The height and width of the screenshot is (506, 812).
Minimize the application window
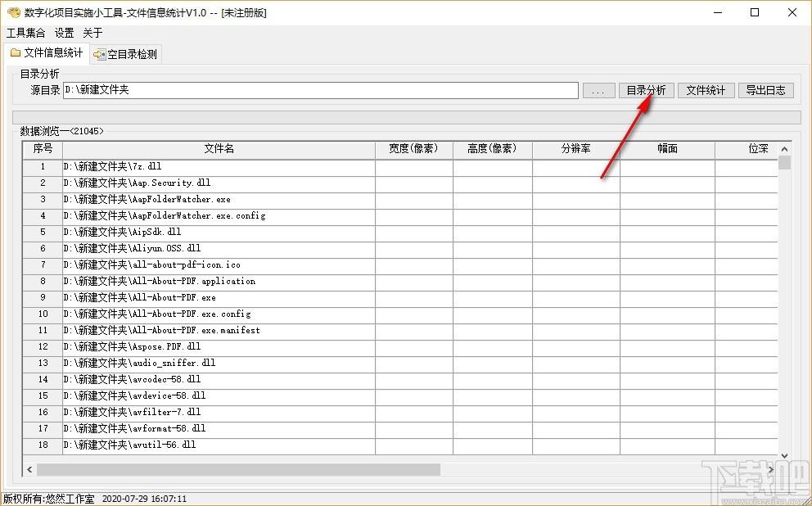click(717, 12)
